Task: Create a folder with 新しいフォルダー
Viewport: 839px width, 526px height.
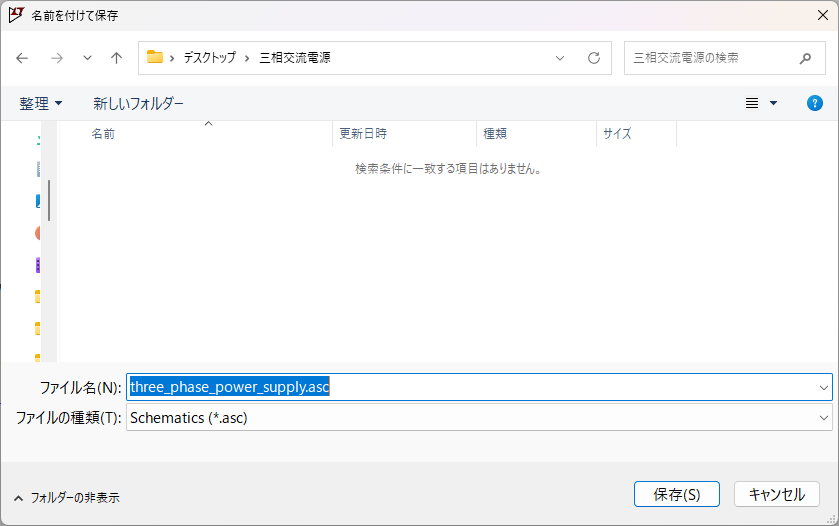Action: [x=138, y=103]
